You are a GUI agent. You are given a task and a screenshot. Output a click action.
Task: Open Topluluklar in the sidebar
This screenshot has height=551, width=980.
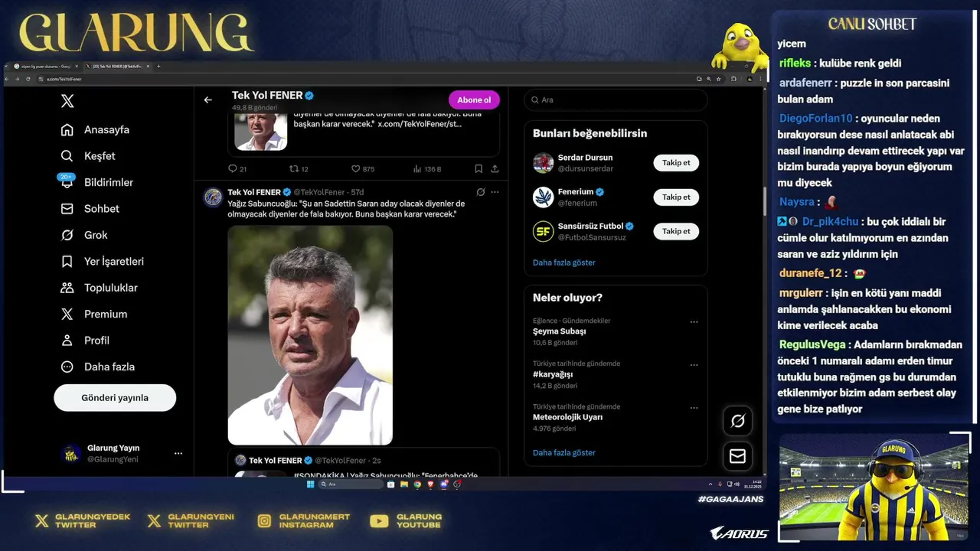pos(99,288)
